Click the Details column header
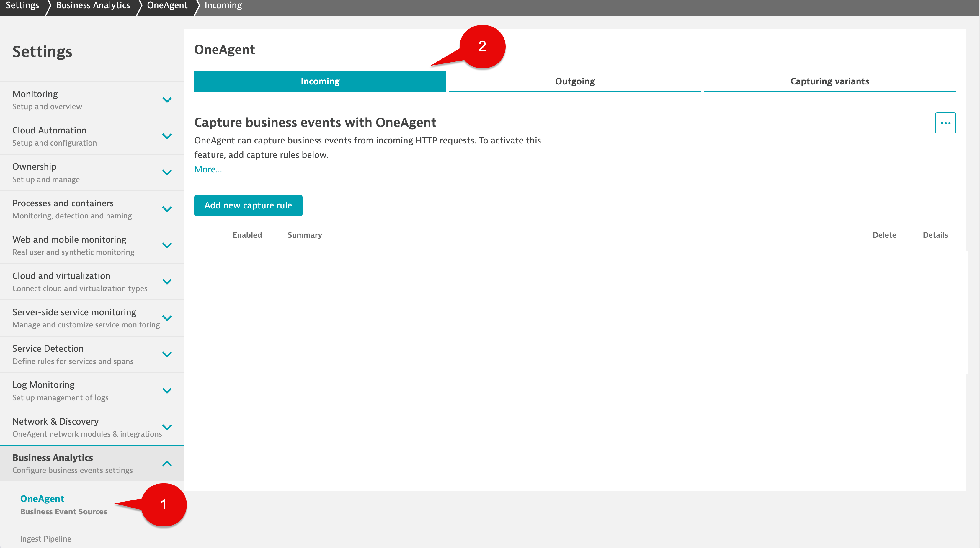The width and height of the screenshot is (980, 548). [x=935, y=235]
